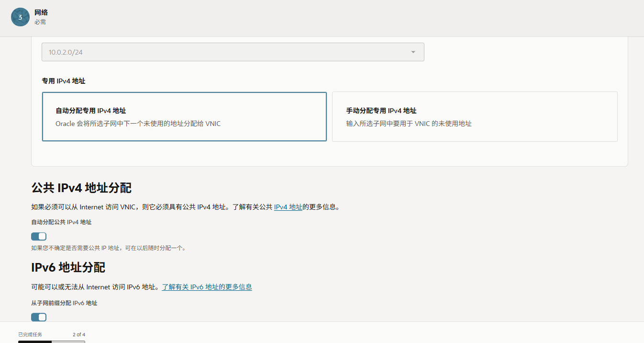Click the 已完成任务 label text
Screen dimensions: 644x343
point(30,334)
